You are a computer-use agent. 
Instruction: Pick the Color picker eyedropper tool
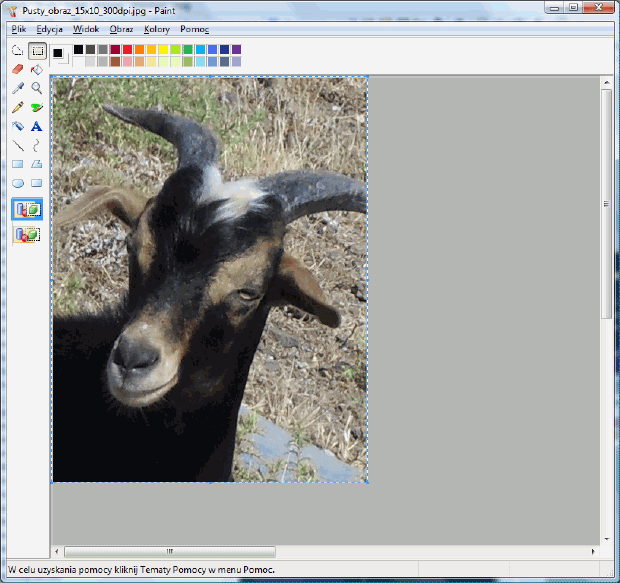17,88
